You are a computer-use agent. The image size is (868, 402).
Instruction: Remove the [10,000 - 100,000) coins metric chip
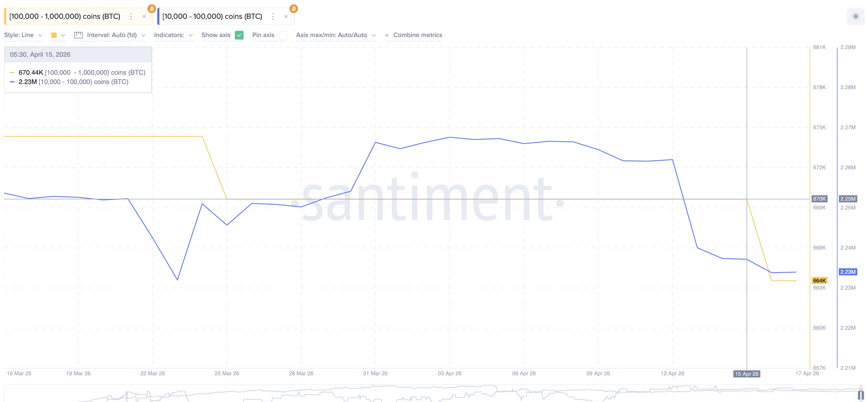click(x=286, y=16)
